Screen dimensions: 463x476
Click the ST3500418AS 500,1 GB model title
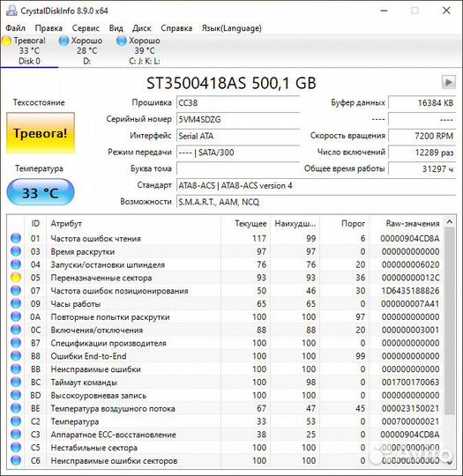pyautogui.click(x=231, y=83)
